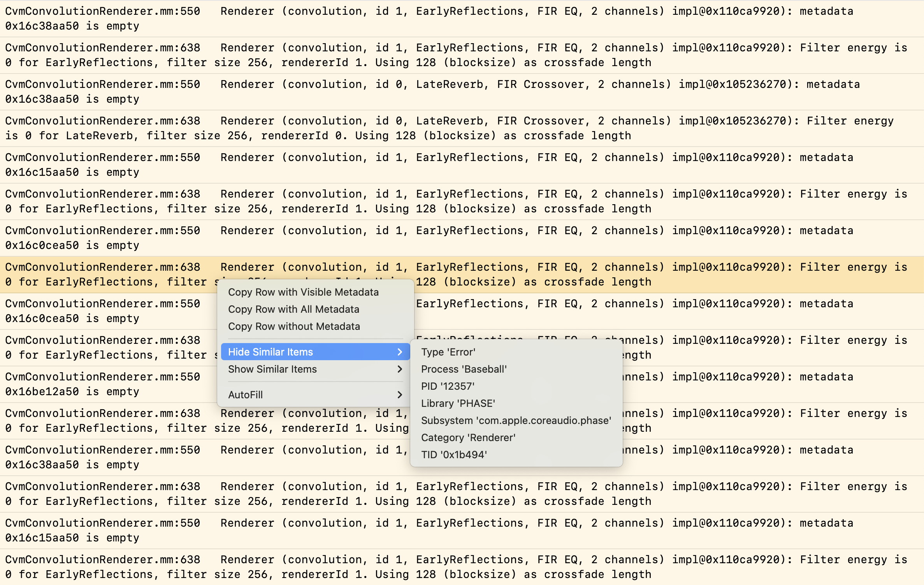Hide items from Subsystem 'com.apple.coreaudio.phase'
Image resolution: width=924 pixels, height=585 pixels.
pos(516,420)
